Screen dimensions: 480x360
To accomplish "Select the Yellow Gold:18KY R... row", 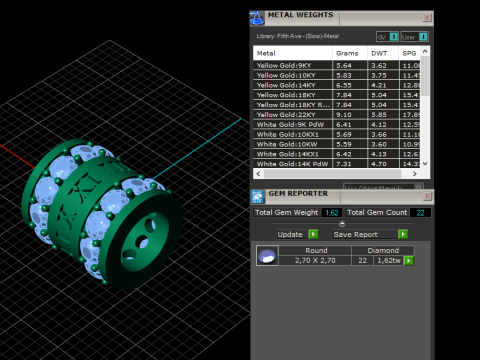I will tap(336, 105).
